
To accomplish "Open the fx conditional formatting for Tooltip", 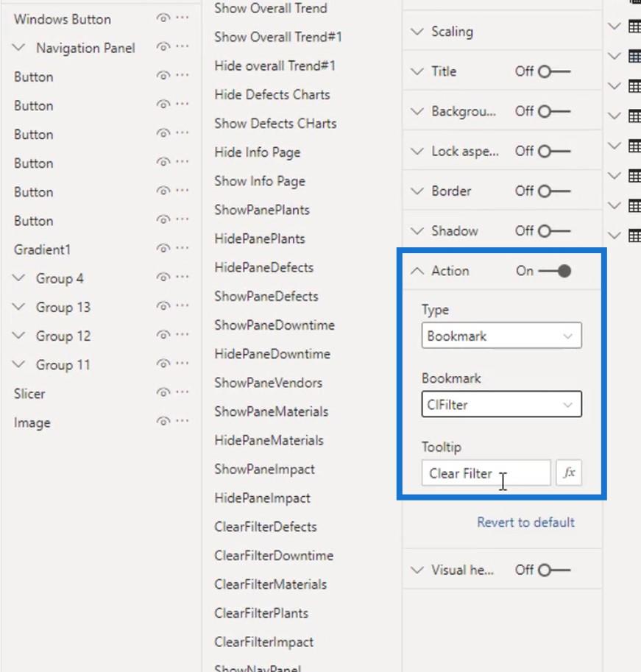I will [569, 473].
